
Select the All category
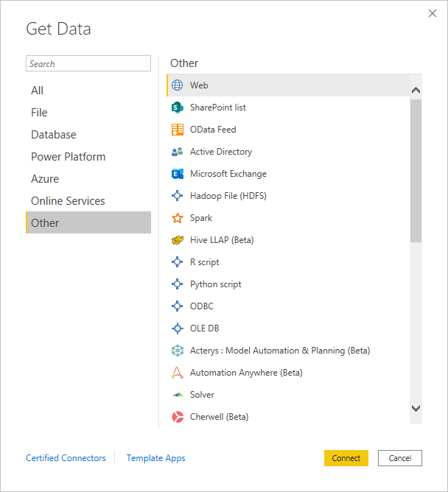click(x=88, y=91)
